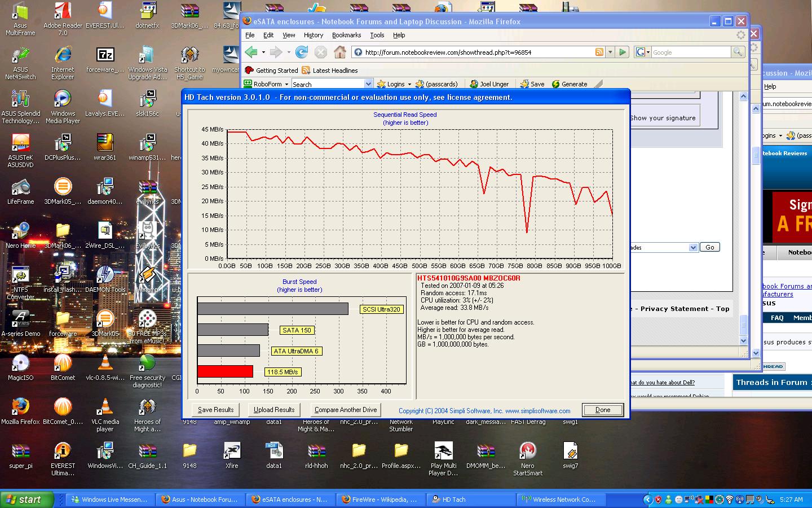
Task: Select the BitComet desktop icon
Action: point(63,367)
